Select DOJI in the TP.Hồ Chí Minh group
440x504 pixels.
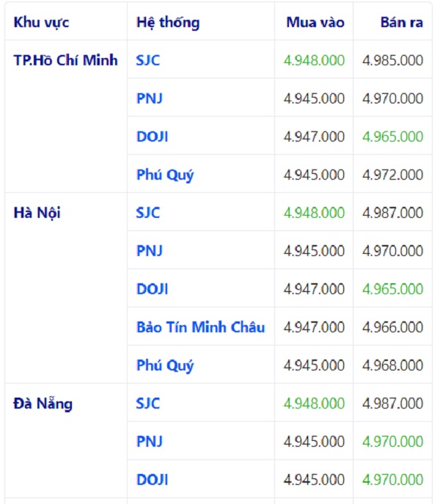click(x=152, y=136)
